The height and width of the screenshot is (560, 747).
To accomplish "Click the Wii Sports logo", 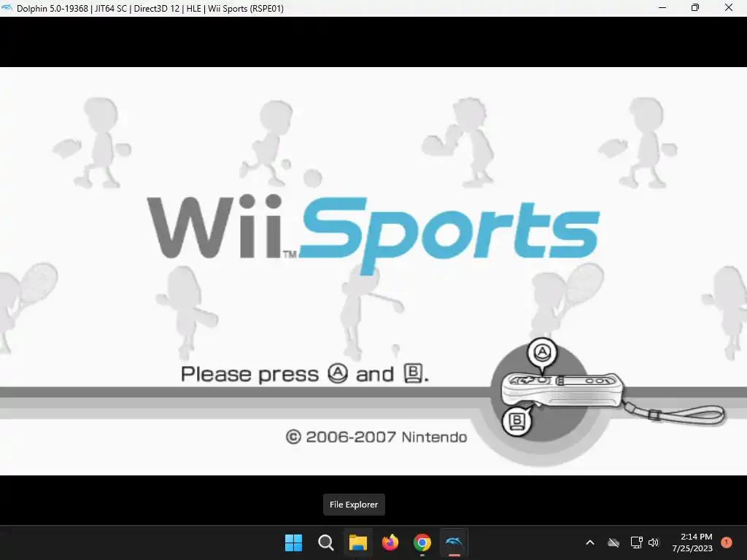I will [373, 233].
